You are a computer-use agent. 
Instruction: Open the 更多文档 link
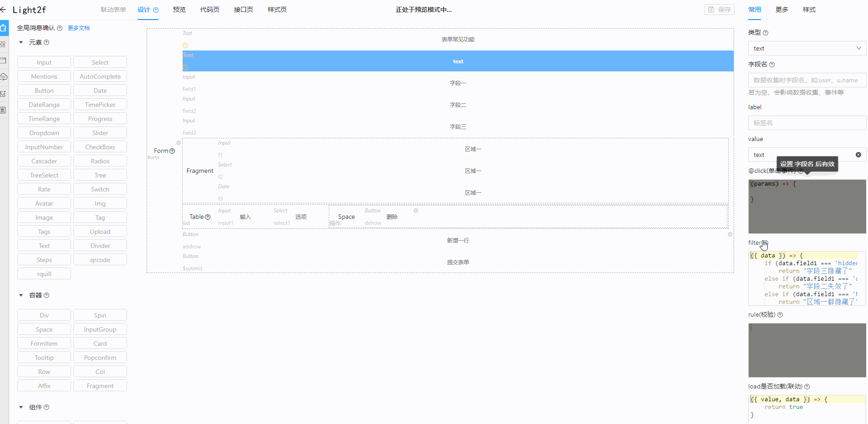pos(79,28)
